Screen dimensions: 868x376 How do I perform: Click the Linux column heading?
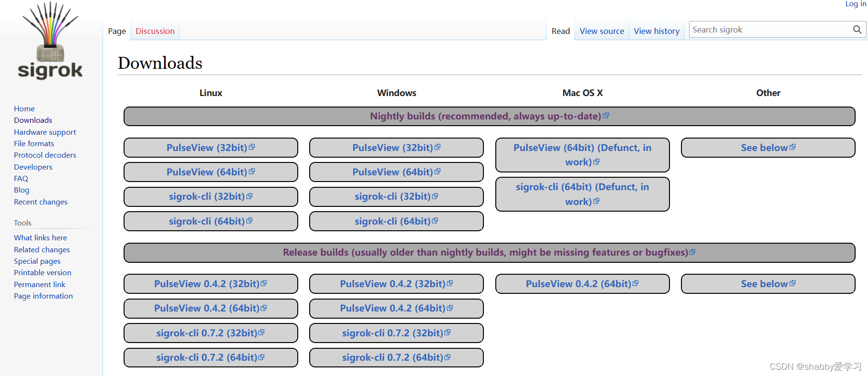[x=210, y=93]
